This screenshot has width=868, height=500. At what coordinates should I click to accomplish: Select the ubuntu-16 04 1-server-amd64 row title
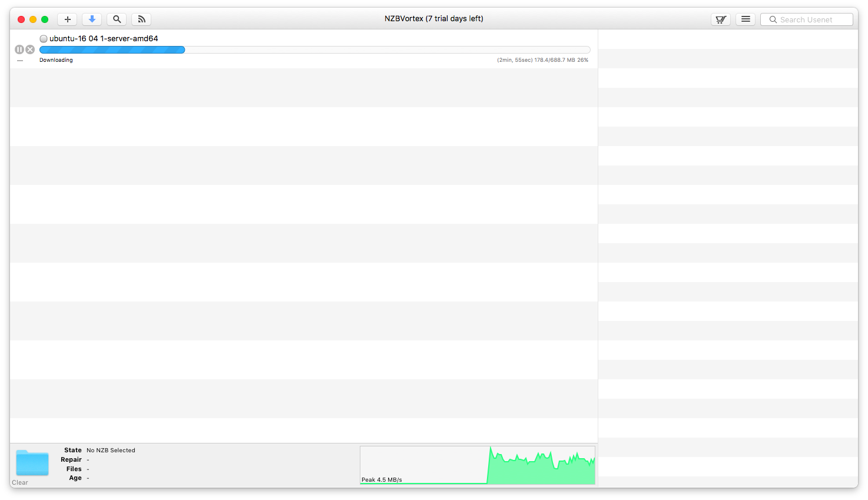104,38
